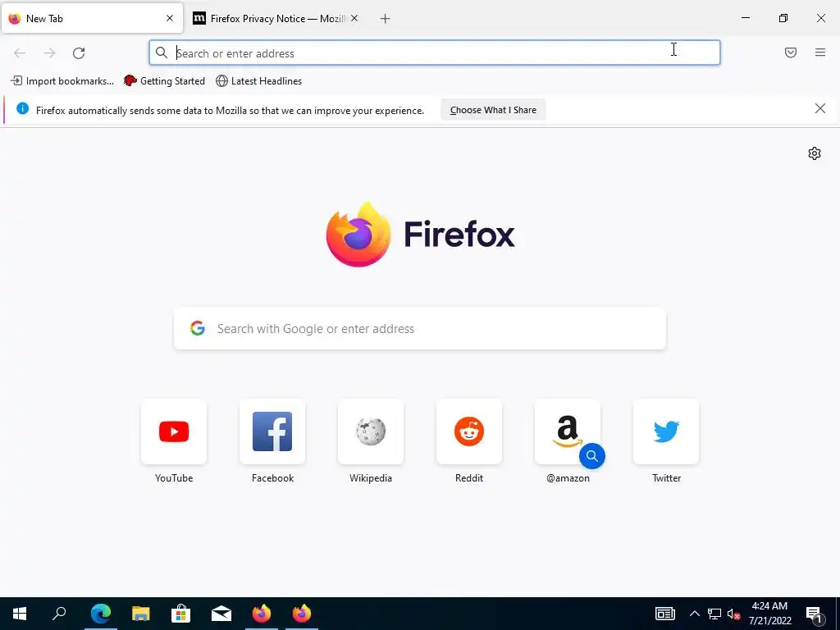Open the clock showing 4:24 AM
The width and height of the screenshot is (840, 630).
click(769, 614)
